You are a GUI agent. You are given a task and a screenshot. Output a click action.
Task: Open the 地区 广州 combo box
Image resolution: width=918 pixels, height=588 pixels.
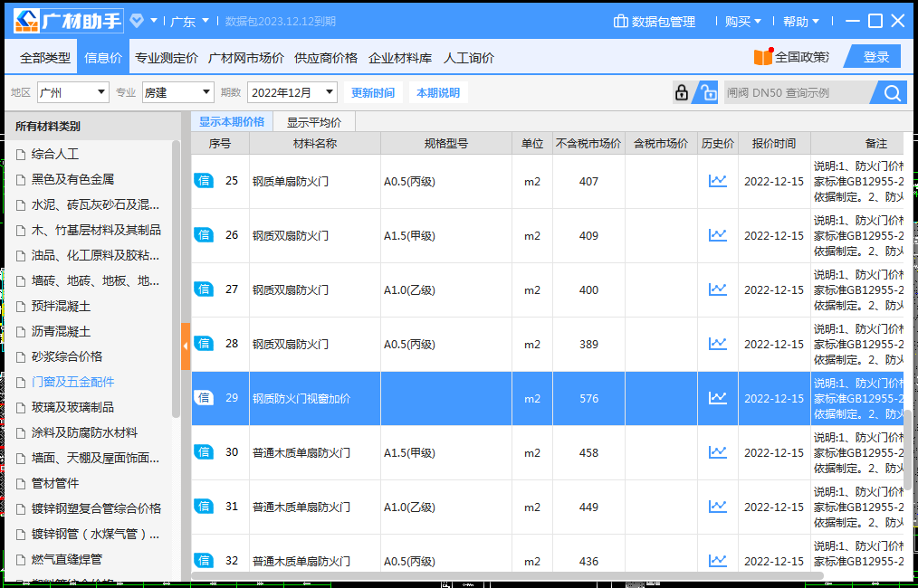coord(73,92)
